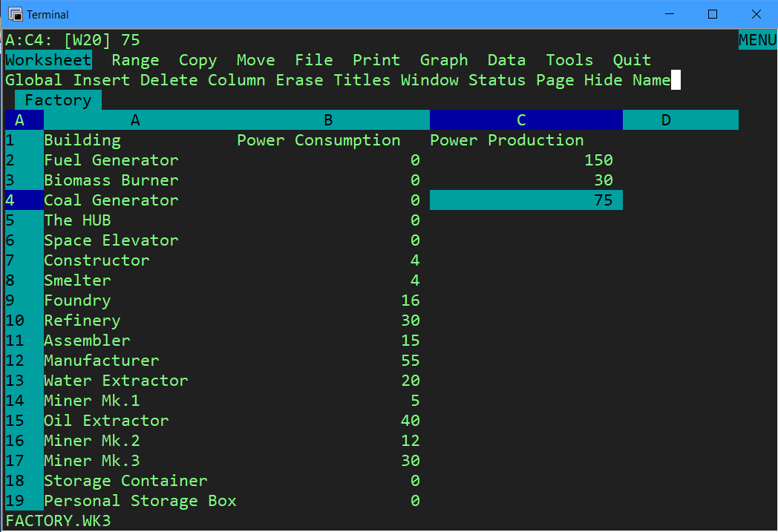
Task: Switch to the Factory sheet tab
Action: point(58,100)
